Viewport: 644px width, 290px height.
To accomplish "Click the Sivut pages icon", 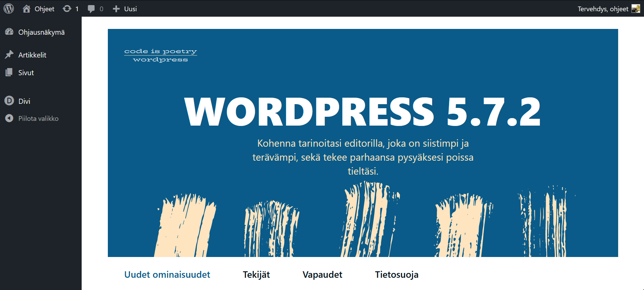I will tap(9, 72).
